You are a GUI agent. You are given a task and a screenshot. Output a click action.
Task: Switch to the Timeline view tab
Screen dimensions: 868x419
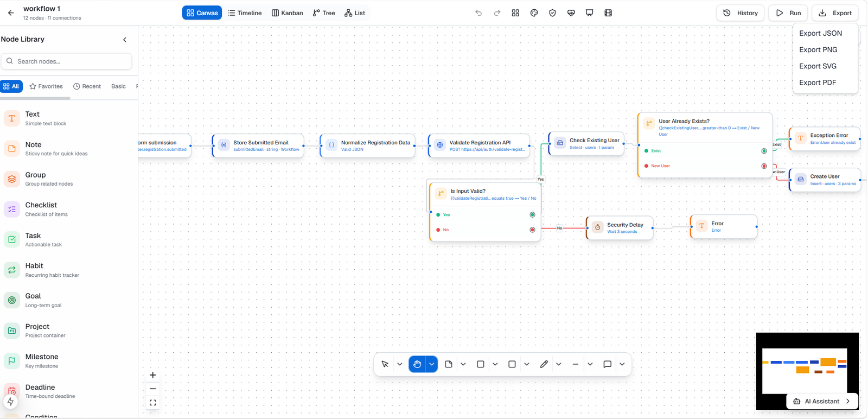pos(245,13)
